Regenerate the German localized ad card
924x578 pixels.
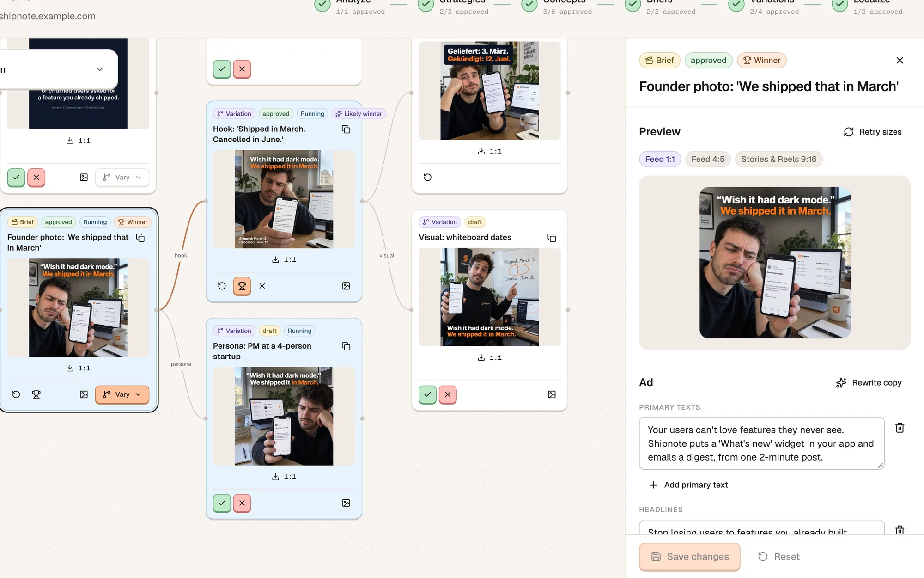click(427, 177)
